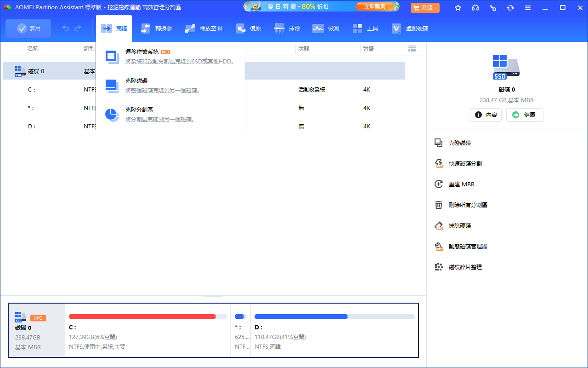Choose 克隆磁碟 from the clone dropdown menu
The image size is (588, 368).
[170, 86]
